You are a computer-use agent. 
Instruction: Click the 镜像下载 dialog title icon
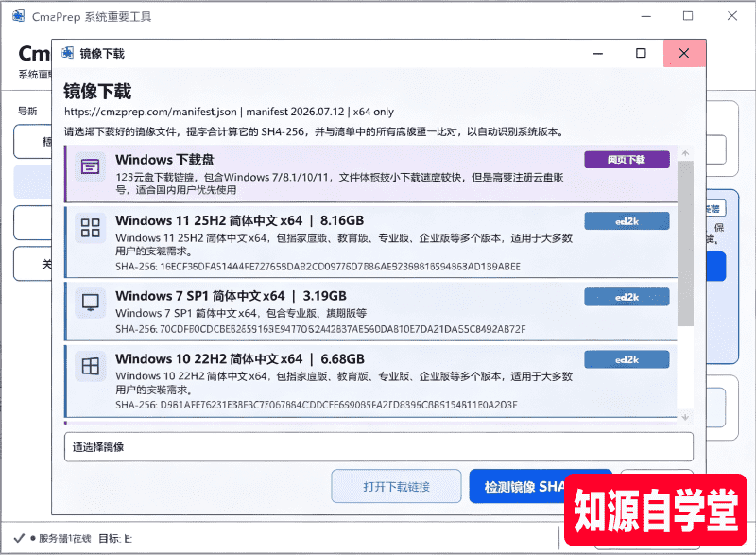[67, 53]
